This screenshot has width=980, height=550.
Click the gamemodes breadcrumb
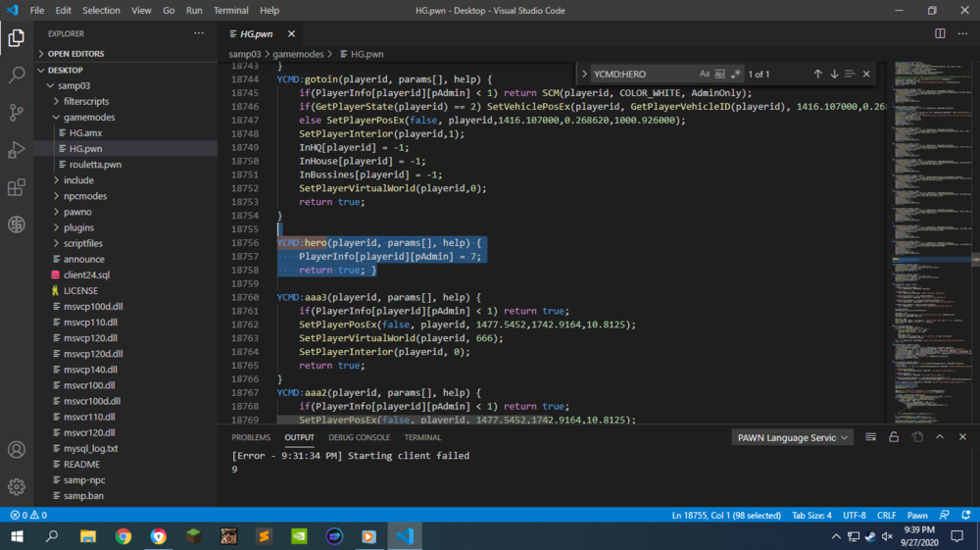[x=298, y=54]
